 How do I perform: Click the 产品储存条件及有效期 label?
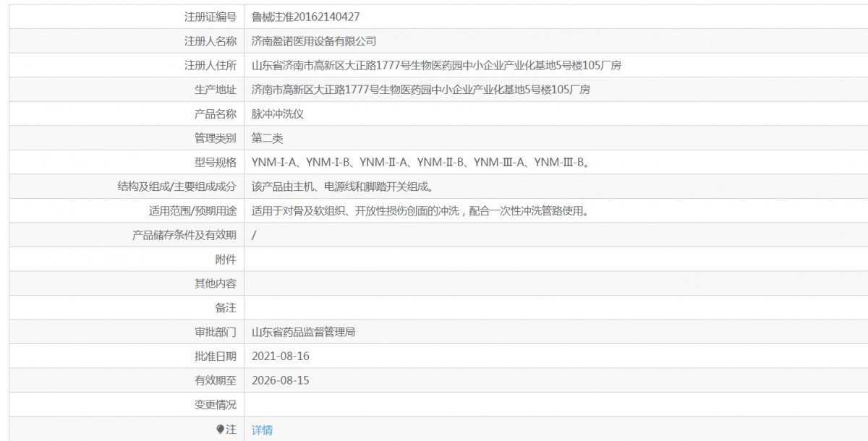click(x=184, y=235)
